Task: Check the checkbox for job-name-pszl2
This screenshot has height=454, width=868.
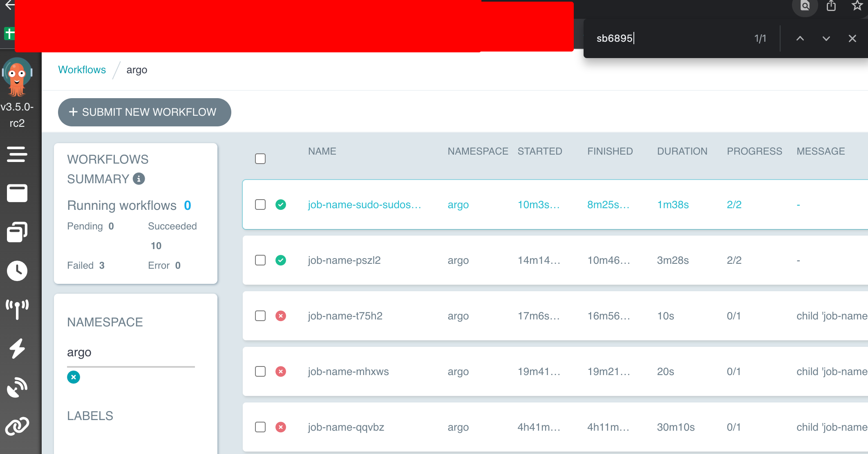Action: pos(260,260)
